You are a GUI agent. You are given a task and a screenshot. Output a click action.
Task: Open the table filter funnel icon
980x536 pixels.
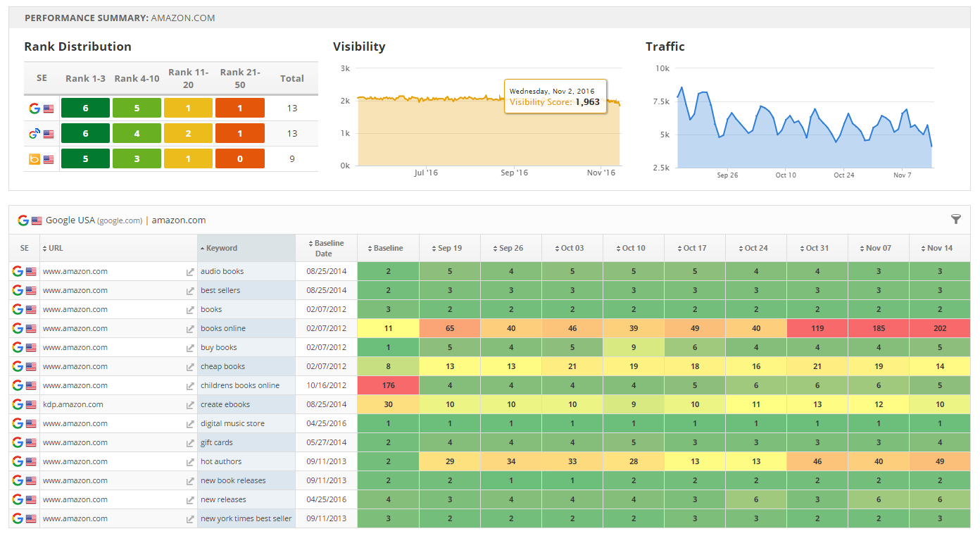coord(955,220)
